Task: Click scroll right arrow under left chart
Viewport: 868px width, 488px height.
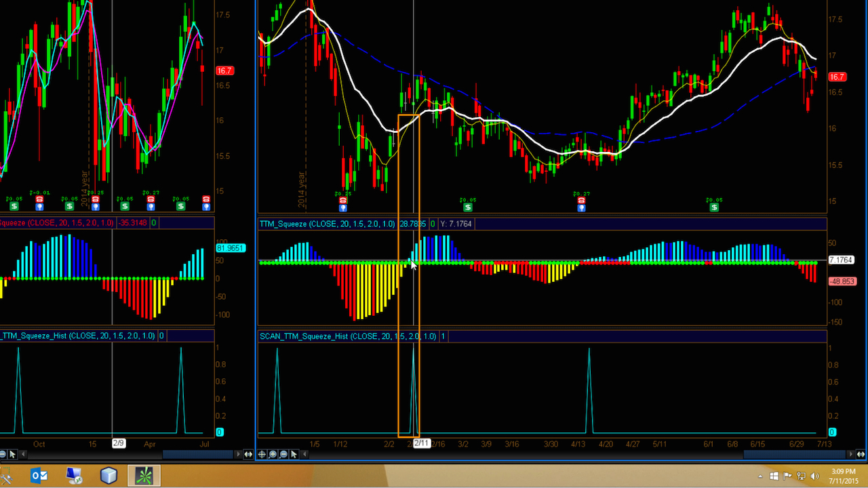Action: click(239, 454)
